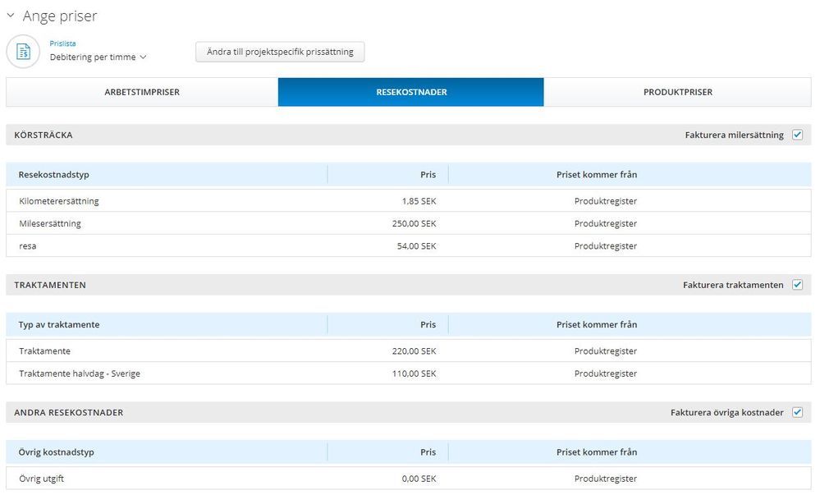Click the Prislista label link
The image size is (820, 504).
(62, 44)
